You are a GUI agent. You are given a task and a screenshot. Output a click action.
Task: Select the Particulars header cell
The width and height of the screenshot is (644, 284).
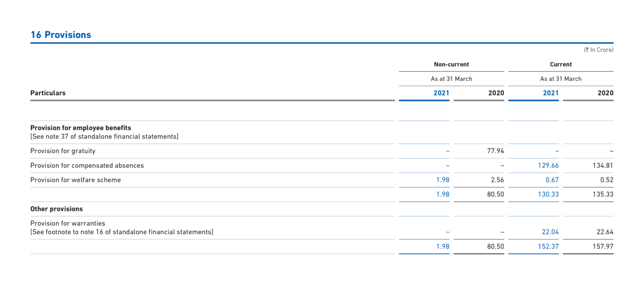pos(48,93)
